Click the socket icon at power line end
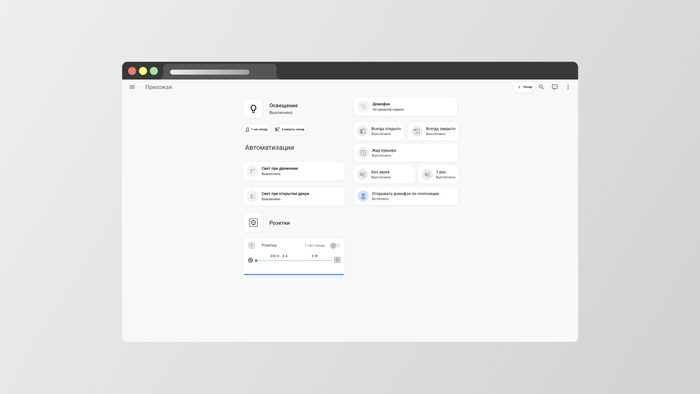This screenshot has width=700, height=394. click(338, 260)
